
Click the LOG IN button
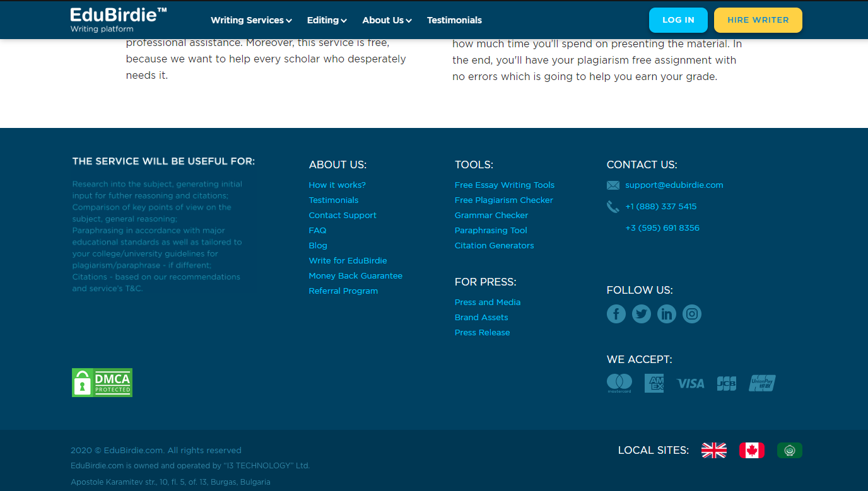(x=678, y=20)
